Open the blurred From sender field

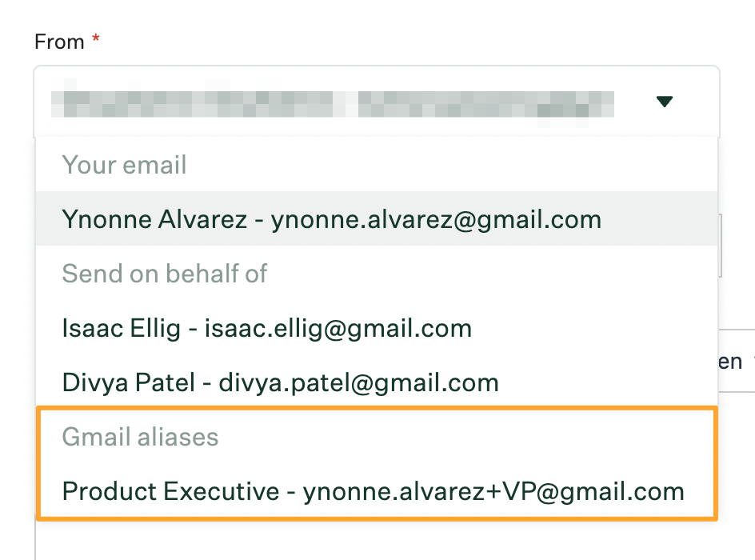point(377,102)
